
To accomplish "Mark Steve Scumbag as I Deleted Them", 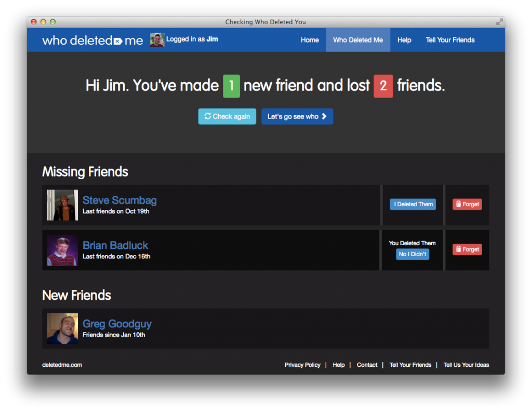I will [413, 204].
